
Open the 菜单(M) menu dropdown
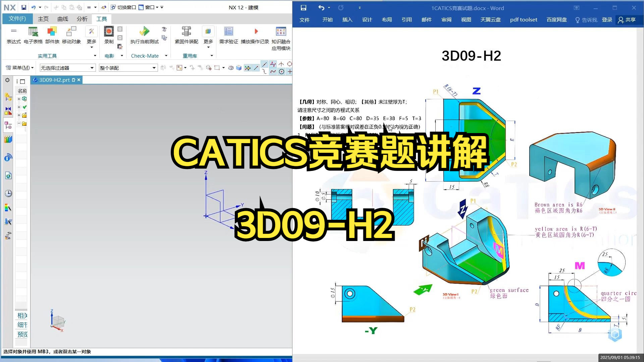pyautogui.click(x=20, y=68)
